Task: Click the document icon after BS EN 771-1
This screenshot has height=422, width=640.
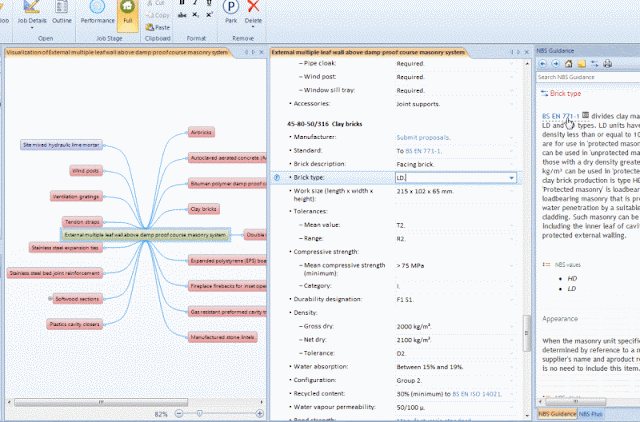Action: click(585, 115)
